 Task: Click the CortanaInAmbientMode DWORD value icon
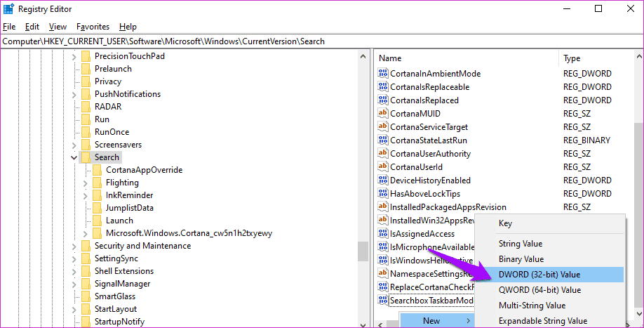383,74
